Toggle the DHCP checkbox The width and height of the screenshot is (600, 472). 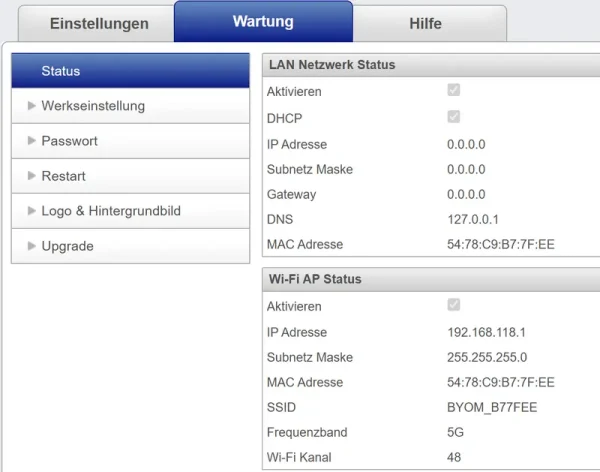454,117
